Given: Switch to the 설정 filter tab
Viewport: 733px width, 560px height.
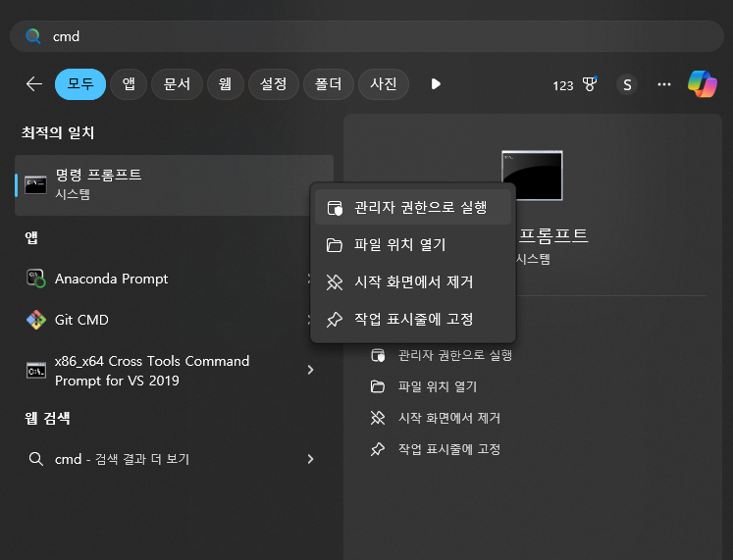Looking at the screenshot, I should pos(274,84).
